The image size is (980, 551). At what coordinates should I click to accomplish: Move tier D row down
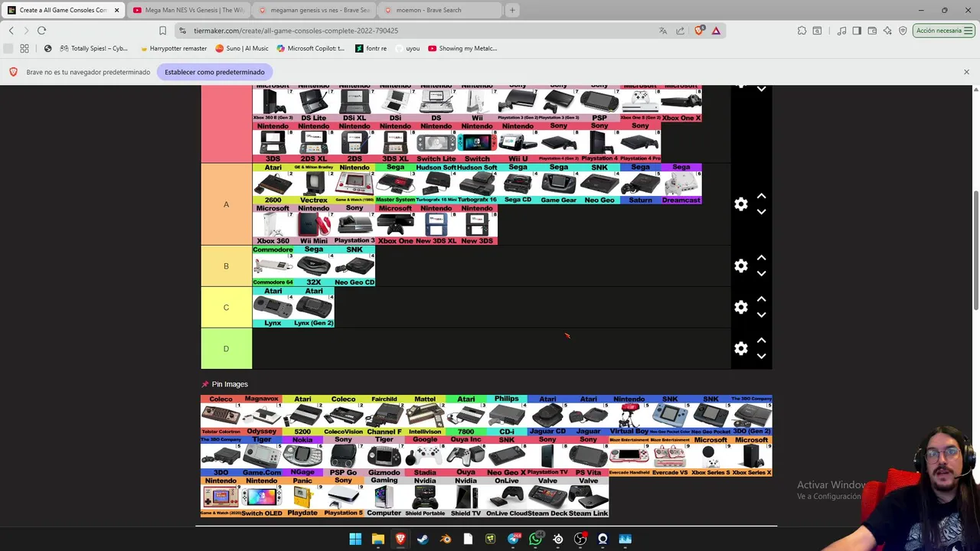coord(761,356)
